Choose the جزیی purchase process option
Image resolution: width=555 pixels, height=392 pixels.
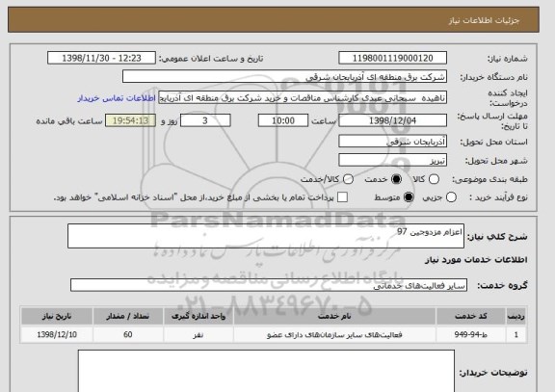[x=451, y=197]
